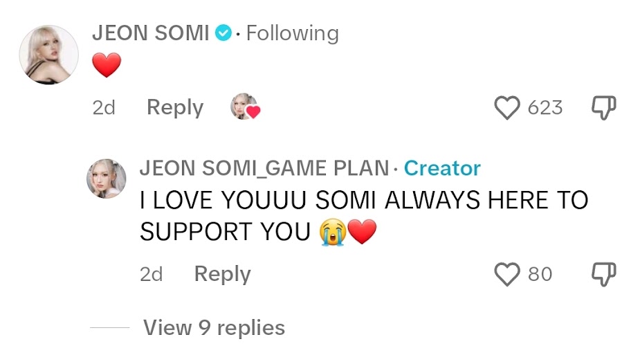640x364 pixels.
Task: Dislike JEON SOMI's heart comment
Action: click(603, 108)
